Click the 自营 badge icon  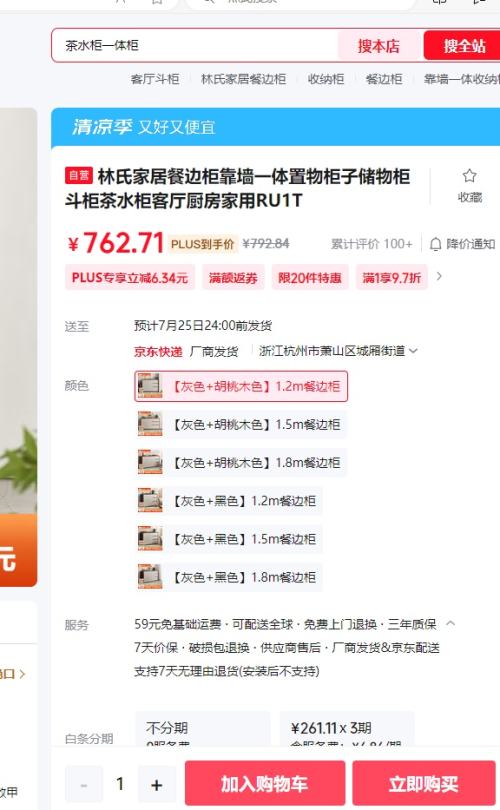79,176
